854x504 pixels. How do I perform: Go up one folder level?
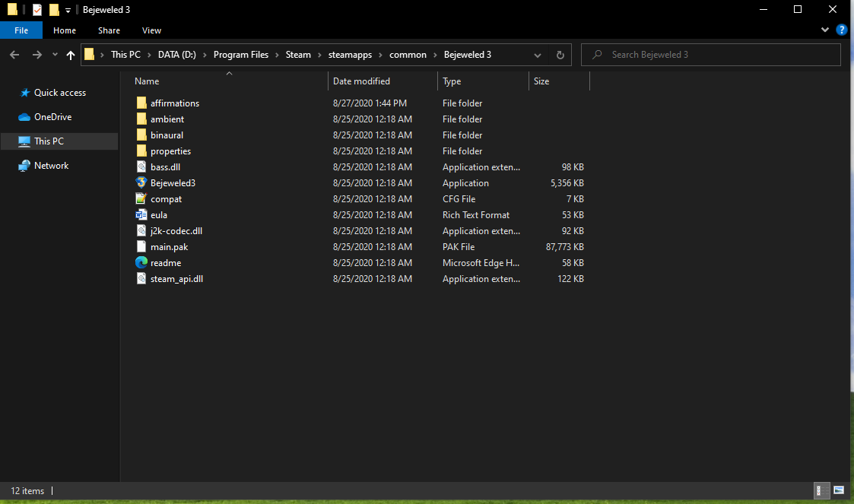tap(70, 55)
